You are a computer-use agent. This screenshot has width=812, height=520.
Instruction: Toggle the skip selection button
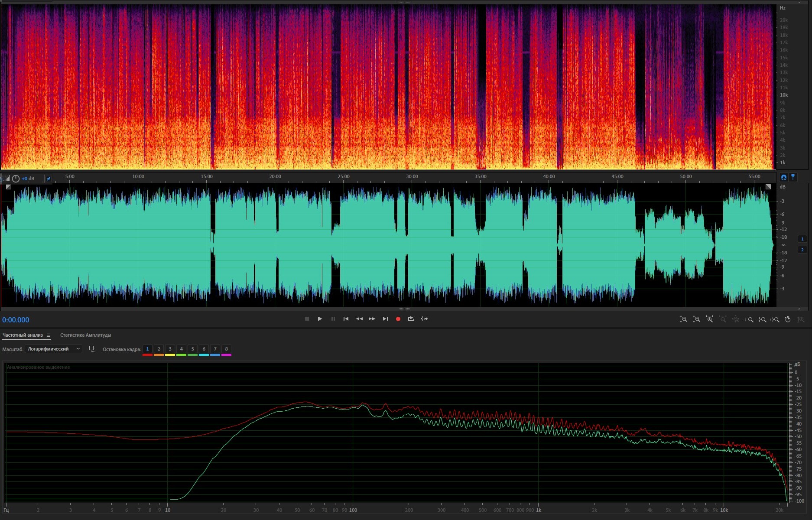pyautogui.click(x=424, y=319)
